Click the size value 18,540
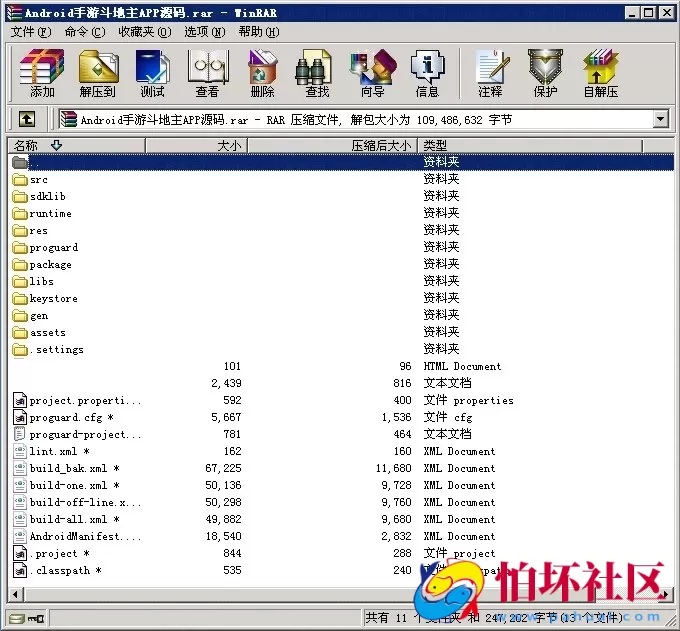Image resolution: width=680 pixels, height=631 pixels. (223, 536)
